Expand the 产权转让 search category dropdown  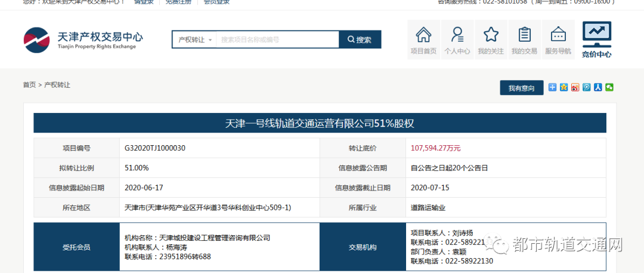click(x=194, y=39)
